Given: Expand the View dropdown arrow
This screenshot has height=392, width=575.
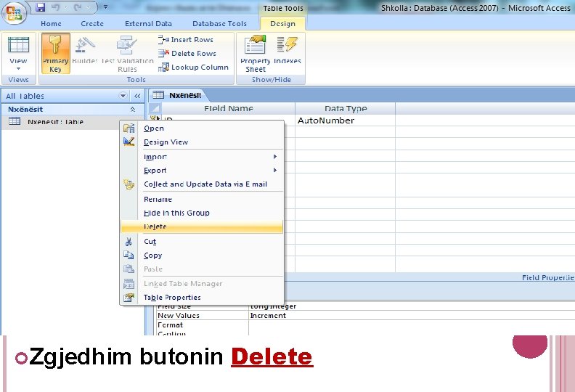Looking at the screenshot, I should coord(18,68).
